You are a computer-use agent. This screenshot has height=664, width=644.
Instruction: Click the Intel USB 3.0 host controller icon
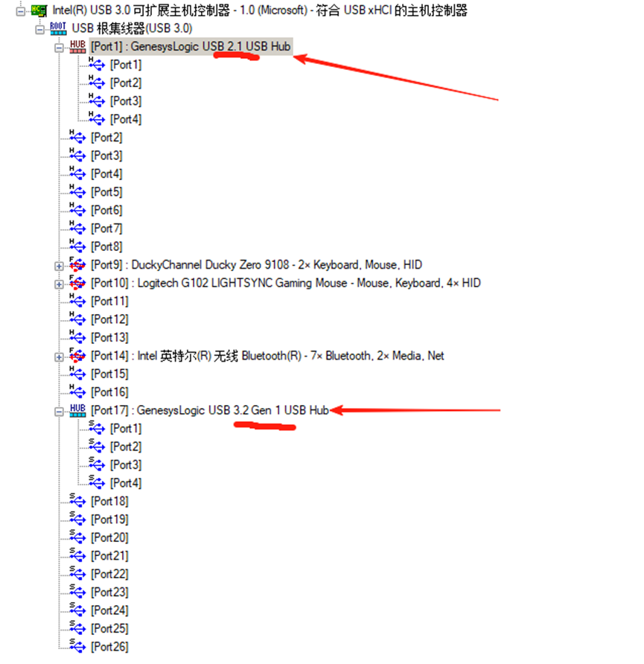tap(38, 10)
